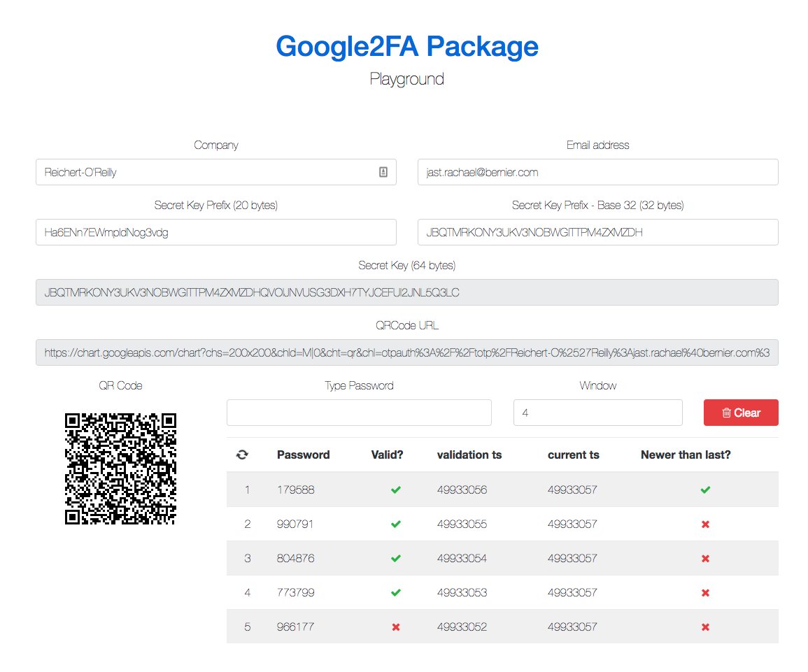
Task: Select the Secret Key (64 bytes) field
Action: pos(406,292)
